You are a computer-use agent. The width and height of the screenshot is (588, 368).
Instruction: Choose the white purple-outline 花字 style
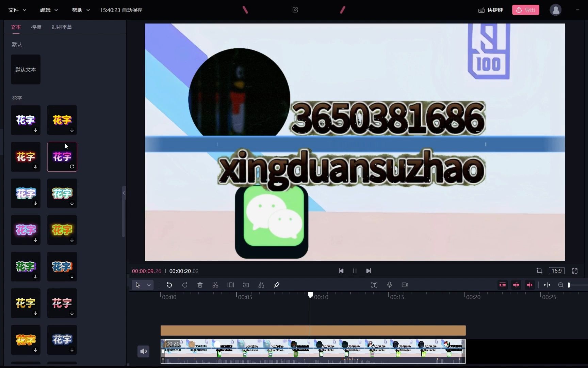26,120
